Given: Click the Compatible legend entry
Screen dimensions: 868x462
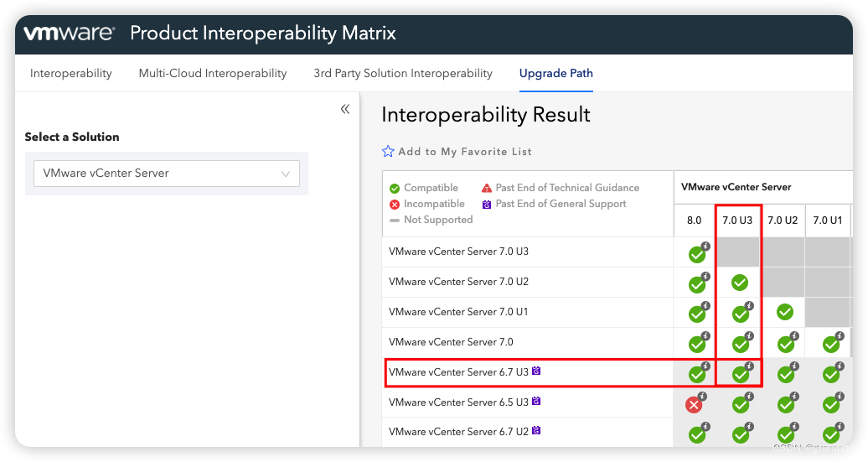Looking at the screenshot, I should 424,188.
